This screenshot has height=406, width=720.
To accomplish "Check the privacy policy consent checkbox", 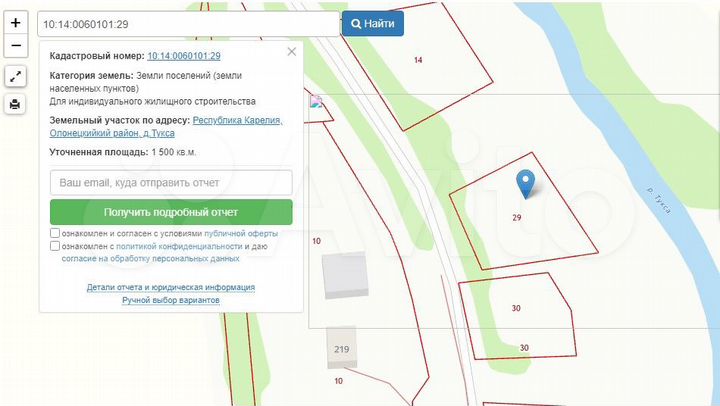I will click(x=55, y=245).
